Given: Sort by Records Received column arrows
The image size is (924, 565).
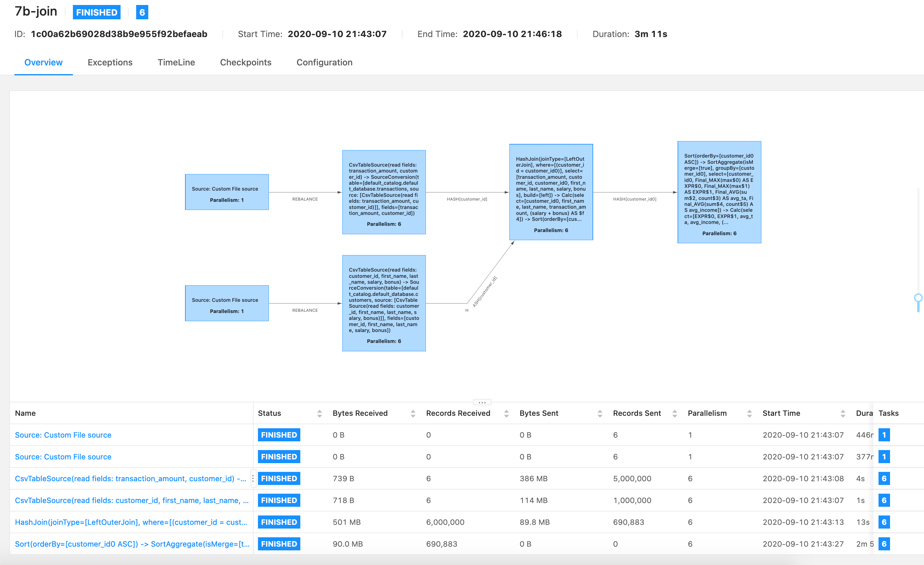Looking at the screenshot, I should 506,413.
